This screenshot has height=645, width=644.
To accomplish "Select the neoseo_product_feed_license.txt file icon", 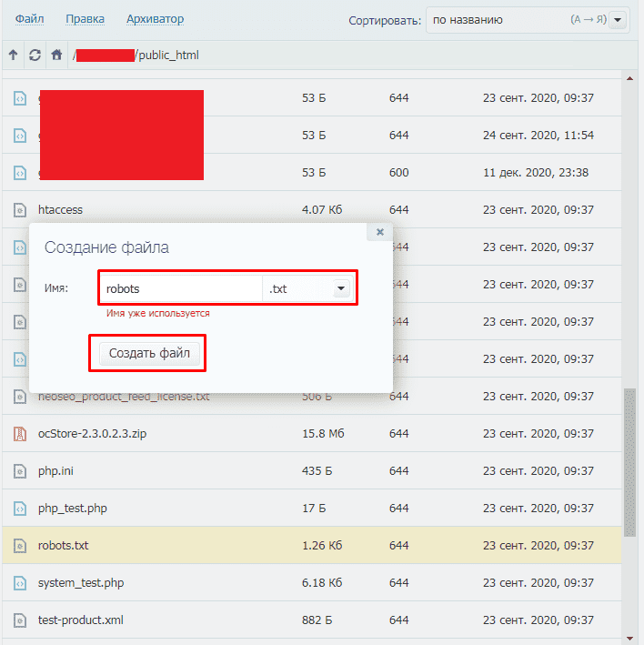I will tap(20, 397).
